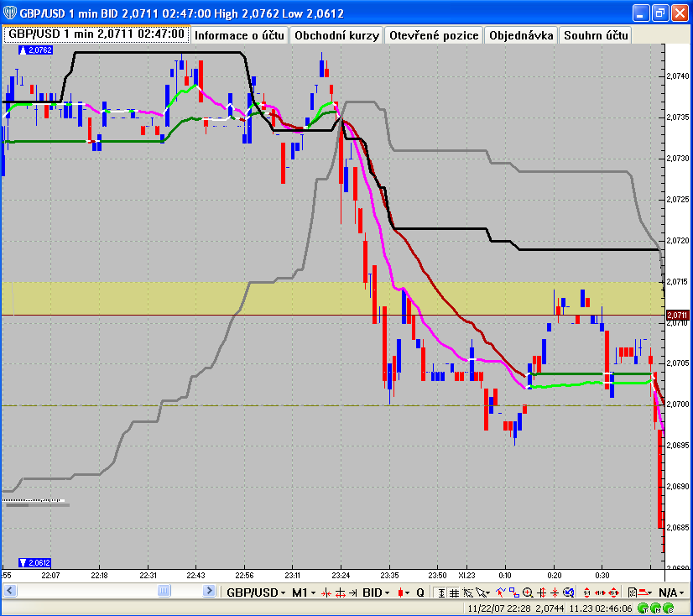Open the GBP/USD symbol dropdown
Viewport: 693px width, 616px height.
[255, 593]
